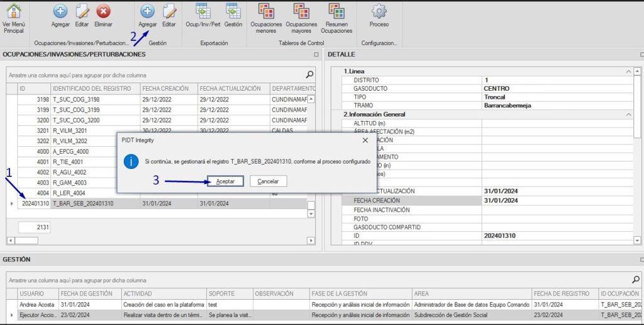
Task: Click Eliminar icon in Ocupaciones group
Action: [x=103, y=11]
